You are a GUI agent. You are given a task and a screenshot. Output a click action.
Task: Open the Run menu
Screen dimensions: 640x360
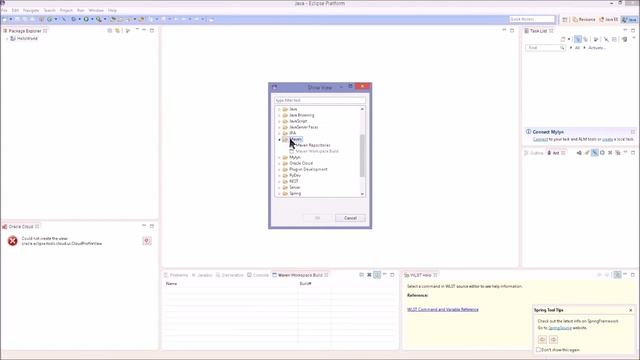tap(80, 10)
